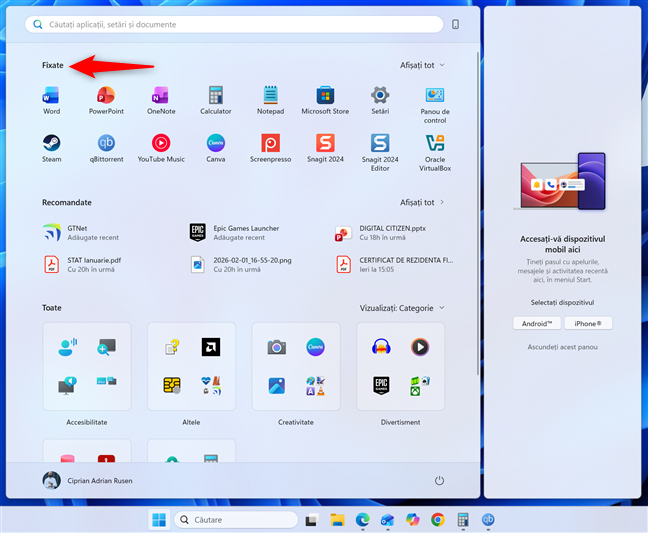
Task: Click the phone panel toggle icon
Action: pos(455,24)
